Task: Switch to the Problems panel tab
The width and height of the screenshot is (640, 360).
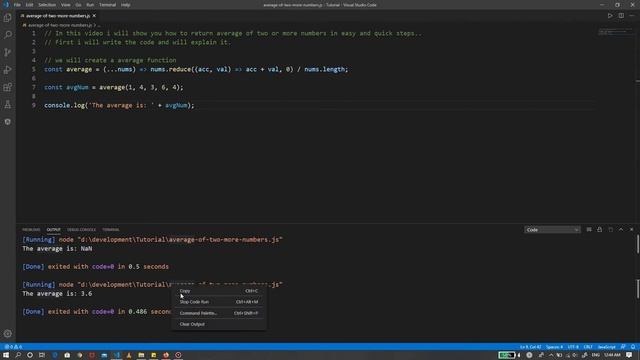Action: tap(31, 230)
